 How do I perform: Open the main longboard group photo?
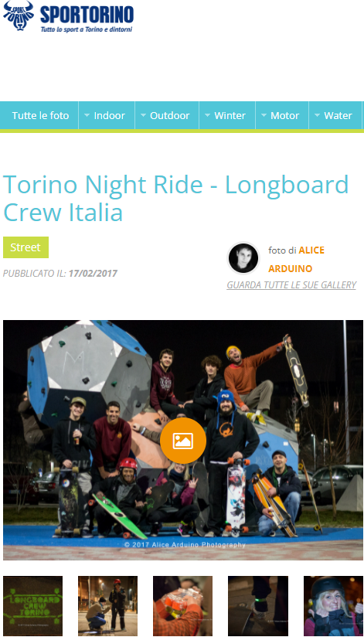pos(183,440)
